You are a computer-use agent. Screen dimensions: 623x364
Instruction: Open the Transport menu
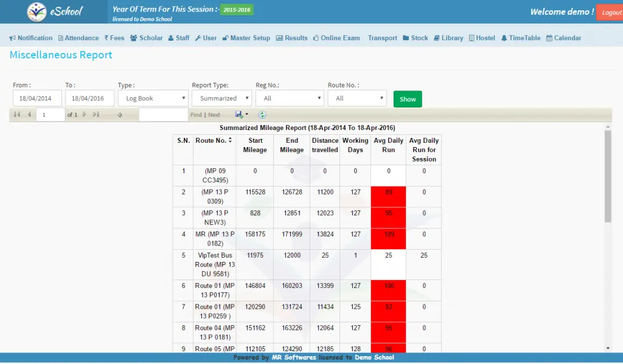click(x=382, y=38)
